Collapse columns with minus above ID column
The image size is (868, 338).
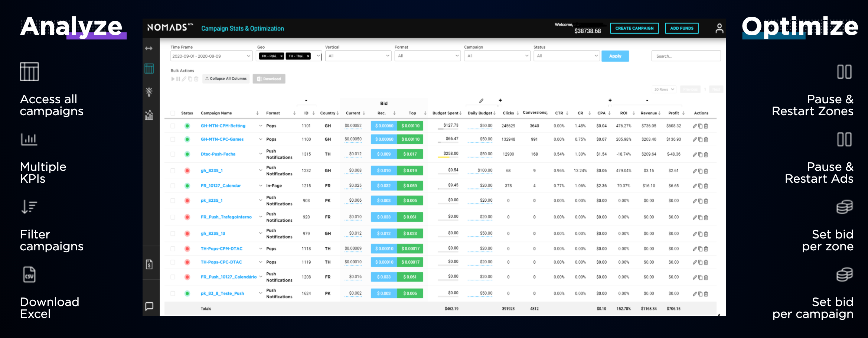tap(306, 101)
